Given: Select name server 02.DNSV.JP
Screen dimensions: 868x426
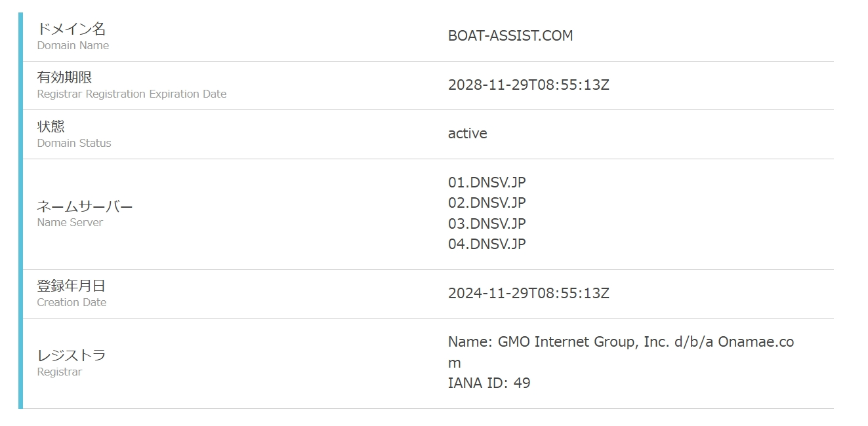Looking at the screenshot, I should click(x=487, y=203).
